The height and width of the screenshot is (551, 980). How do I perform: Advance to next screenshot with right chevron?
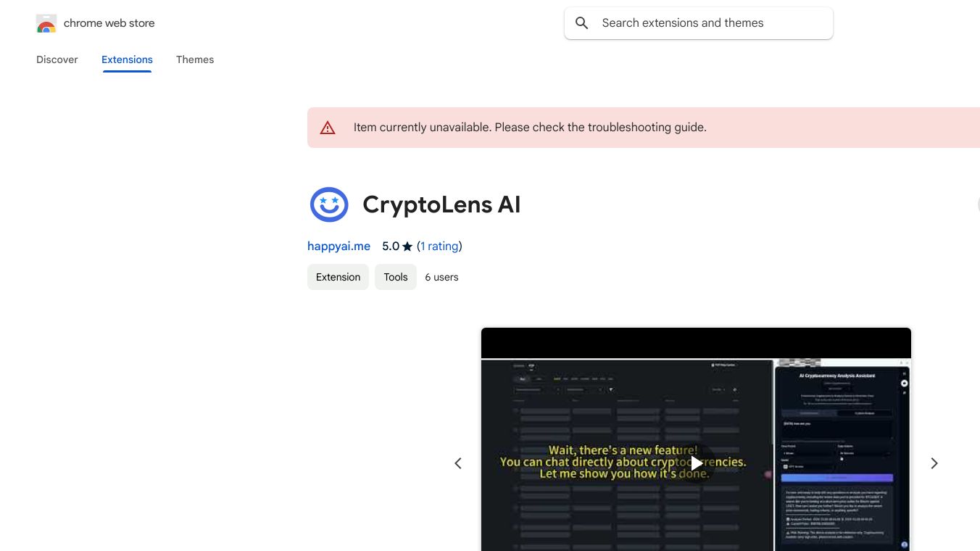click(x=934, y=463)
